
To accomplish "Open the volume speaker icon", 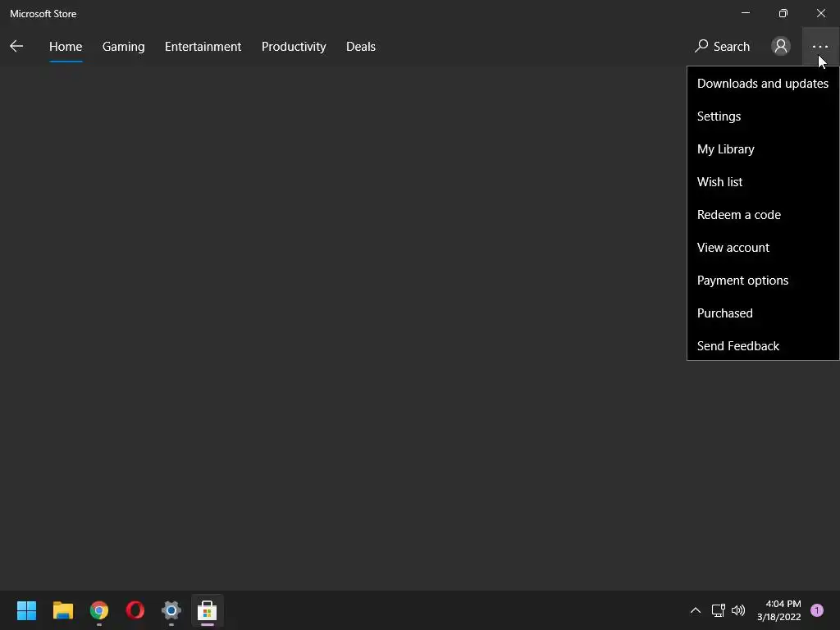I will (738, 610).
